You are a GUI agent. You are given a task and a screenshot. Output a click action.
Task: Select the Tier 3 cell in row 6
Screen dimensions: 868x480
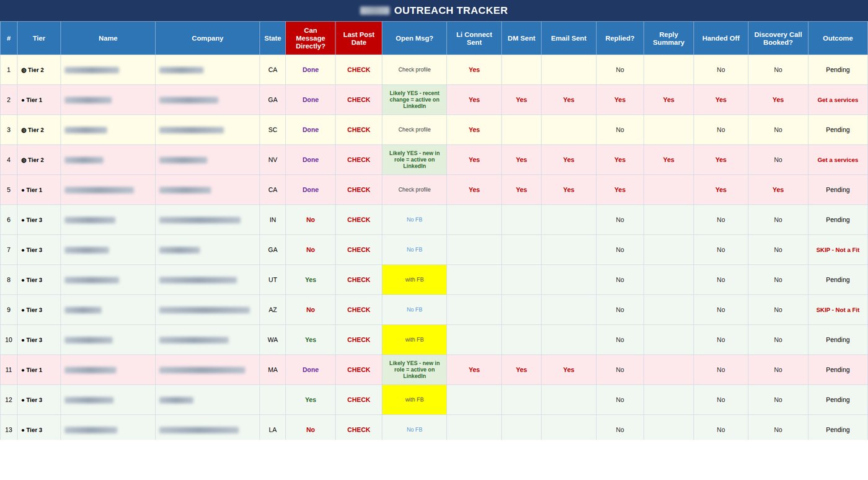click(x=39, y=220)
